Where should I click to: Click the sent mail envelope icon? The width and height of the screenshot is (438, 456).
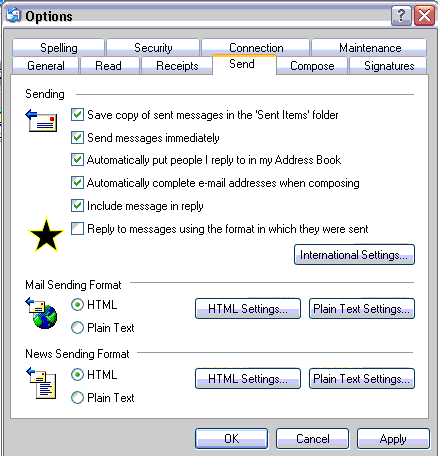coord(41,120)
